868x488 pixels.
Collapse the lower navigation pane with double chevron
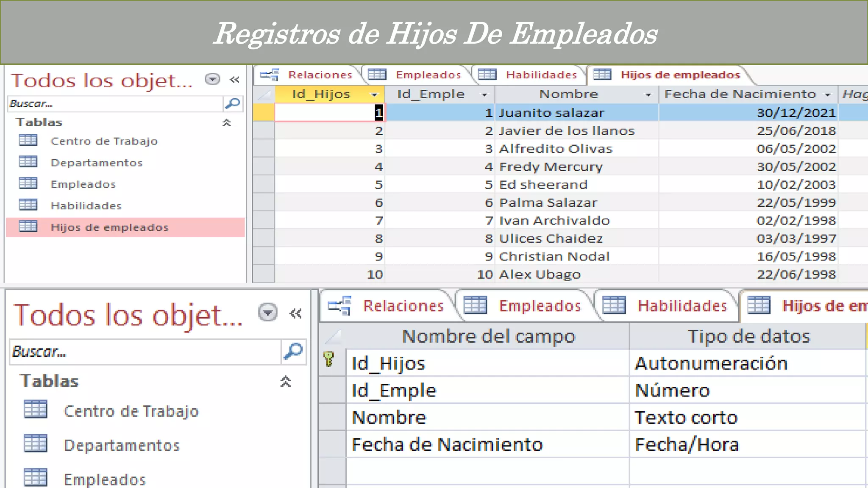[x=295, y=313]
